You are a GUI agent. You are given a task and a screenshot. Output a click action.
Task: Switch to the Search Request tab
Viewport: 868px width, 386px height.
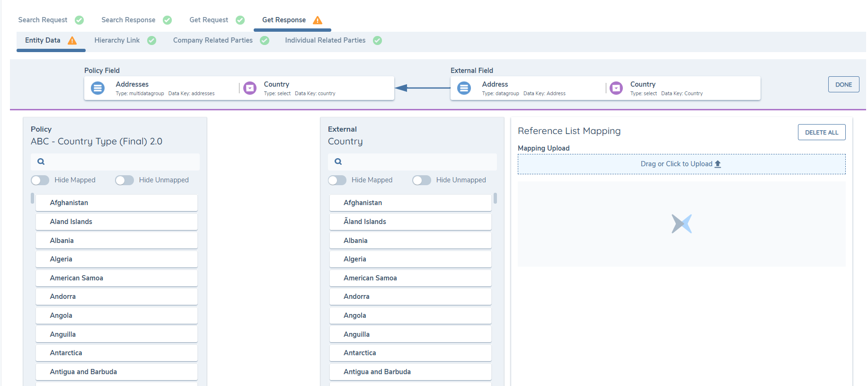[x=43, y=20]
